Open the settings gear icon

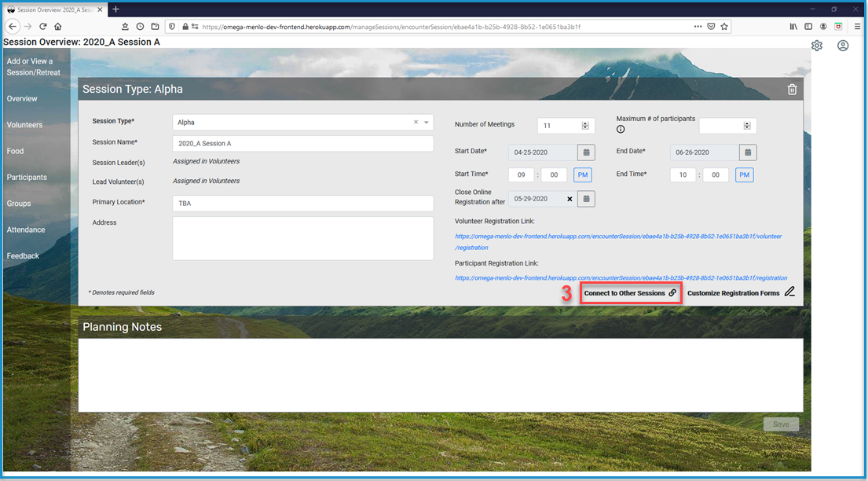[x=816, y=46]
